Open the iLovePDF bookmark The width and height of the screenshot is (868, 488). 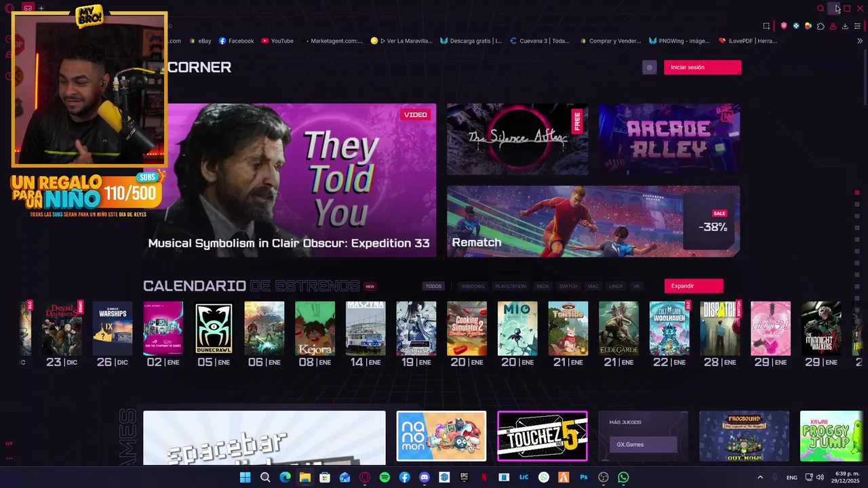[748, 41]
